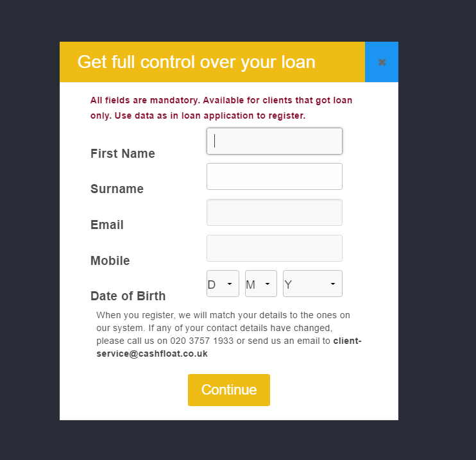Select the Email input field
Screen dimensions: 476x460
pos(274,212)
